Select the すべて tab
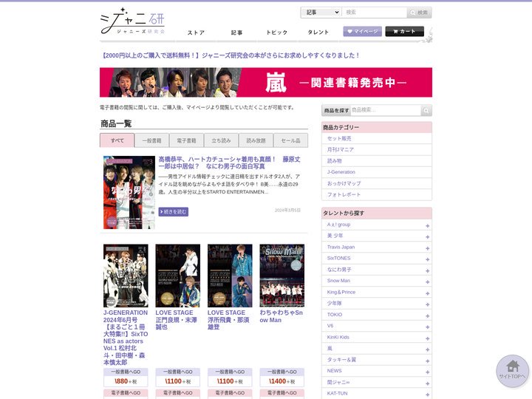This screenshot has height=399, width=532. pos(117,140)
